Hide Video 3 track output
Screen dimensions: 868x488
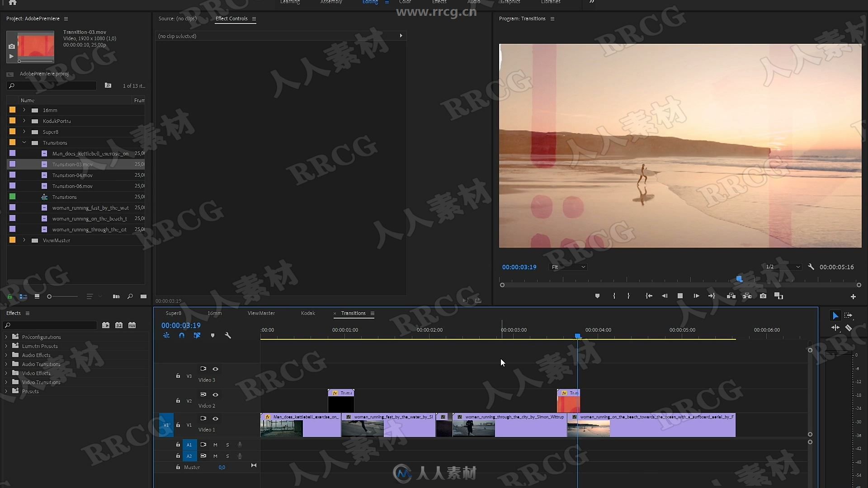click(216, 369)
